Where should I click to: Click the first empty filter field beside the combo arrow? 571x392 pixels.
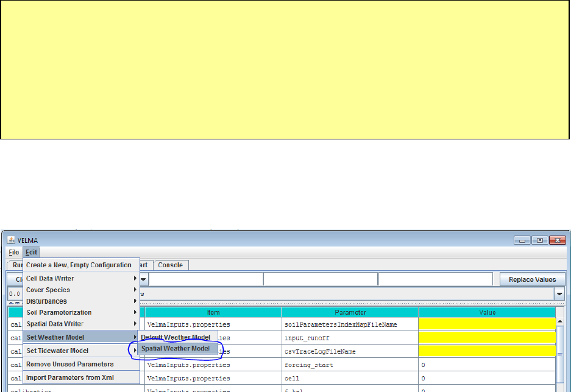tap(206, 279)
